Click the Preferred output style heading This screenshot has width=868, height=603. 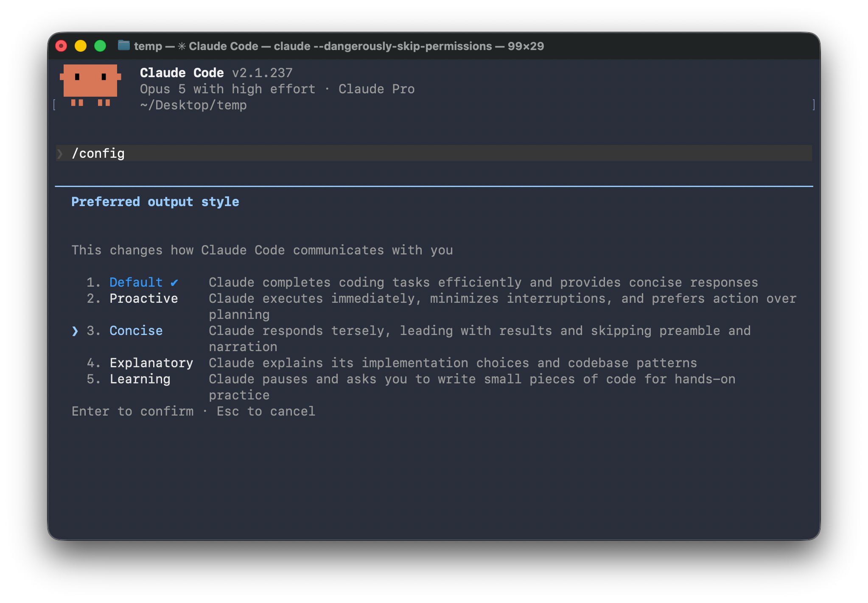[x=155, y=202]
